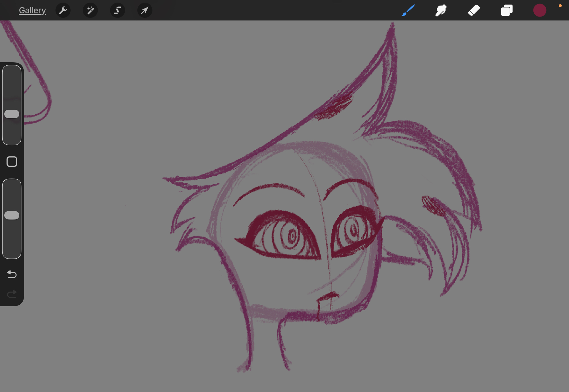Open the active color picker circle
The width and height of the screenshot is (569, 392).
[x=539, y=11]
